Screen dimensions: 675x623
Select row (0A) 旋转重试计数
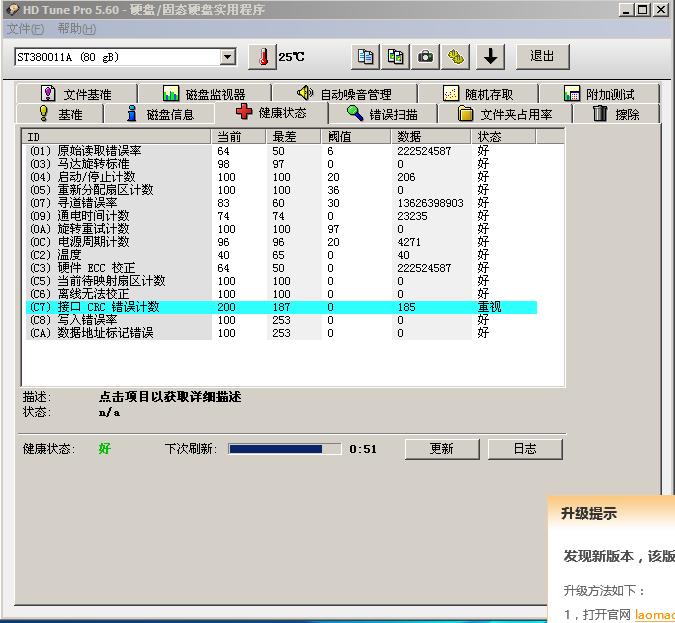pos(282,229)
